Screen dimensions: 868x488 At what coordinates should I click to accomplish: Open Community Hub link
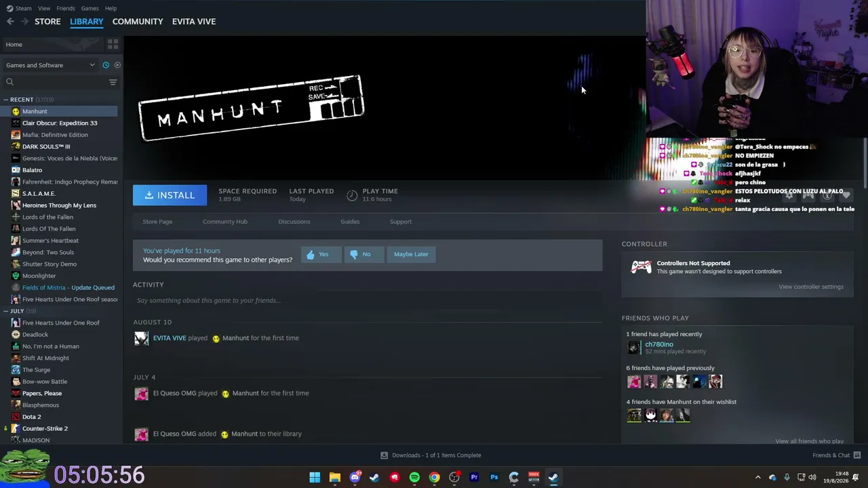(x=225, y=222)
